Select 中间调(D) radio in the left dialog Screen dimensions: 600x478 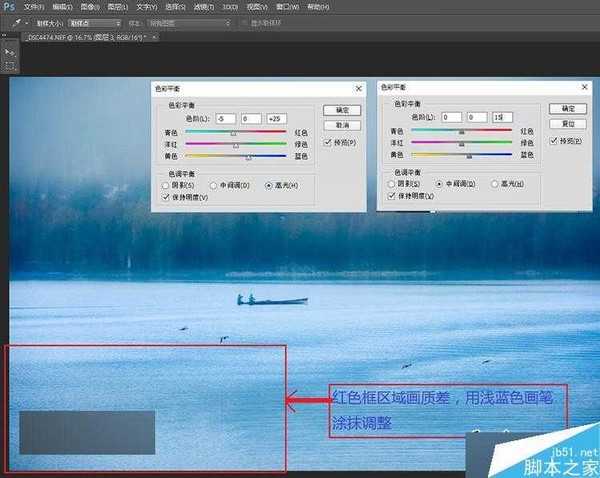(214, 186)
